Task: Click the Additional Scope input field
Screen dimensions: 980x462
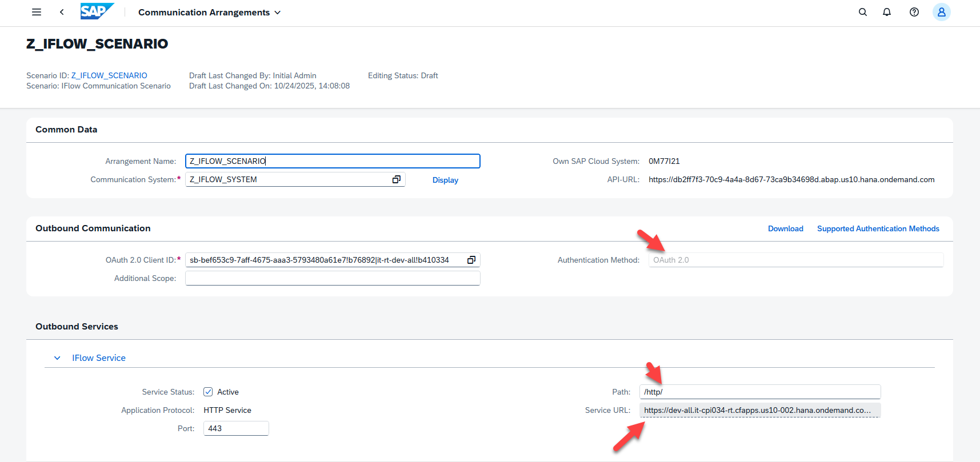Action: 332,278
